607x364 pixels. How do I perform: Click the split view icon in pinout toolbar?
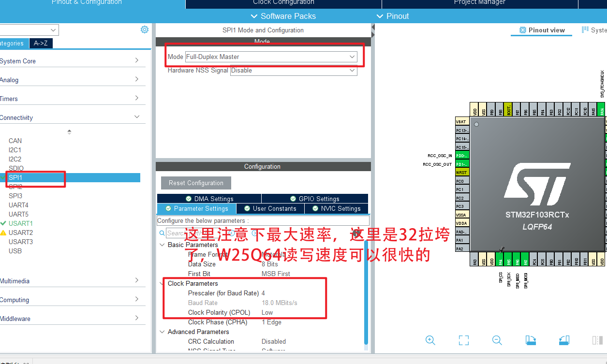click(x=597, y=340)
